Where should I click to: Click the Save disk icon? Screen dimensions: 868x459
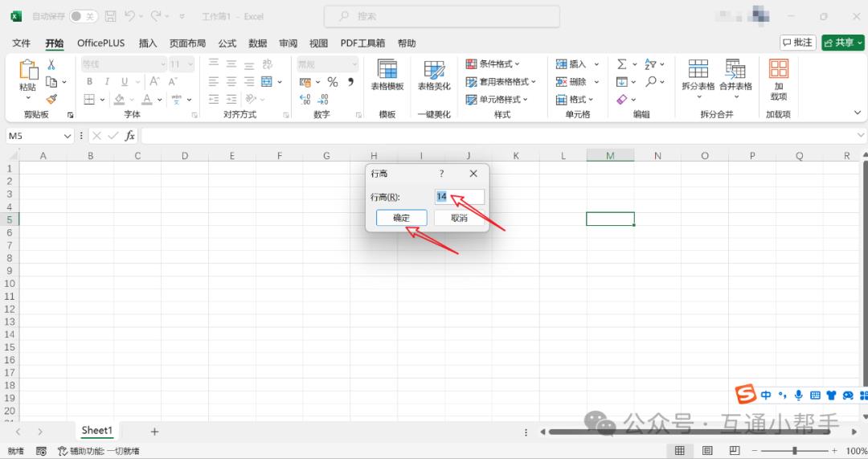coord(111,17)
